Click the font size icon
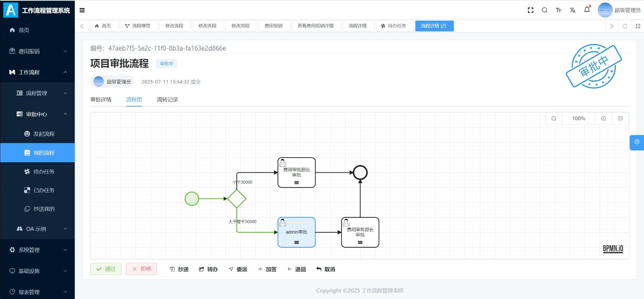Image resolution: width=644 pixels, height=299 pixels. [558, 10]
